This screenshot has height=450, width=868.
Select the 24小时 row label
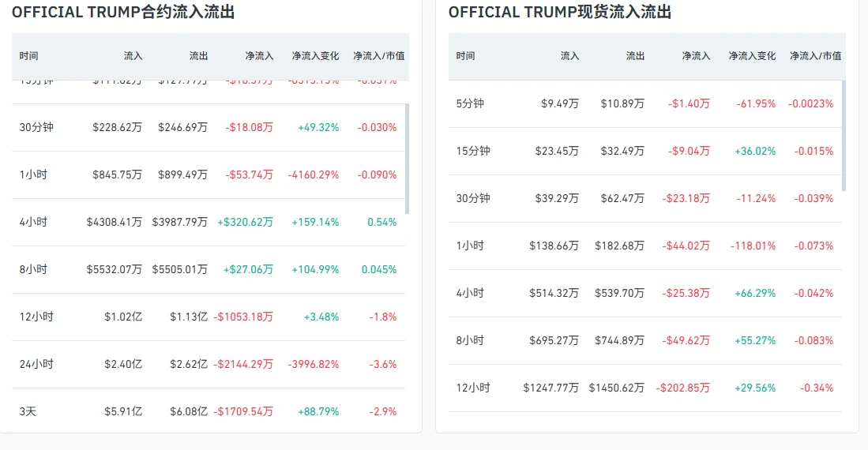(x=36, y=364)
